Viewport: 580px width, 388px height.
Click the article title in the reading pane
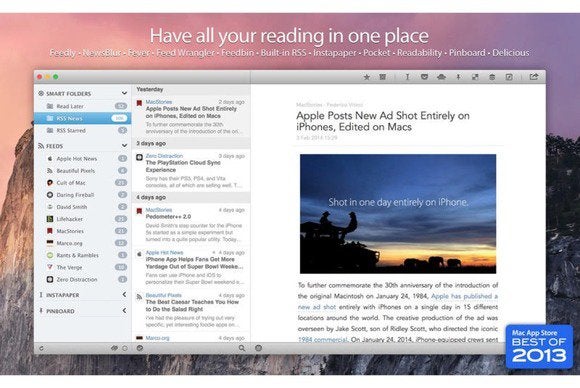tap(383, 121)
